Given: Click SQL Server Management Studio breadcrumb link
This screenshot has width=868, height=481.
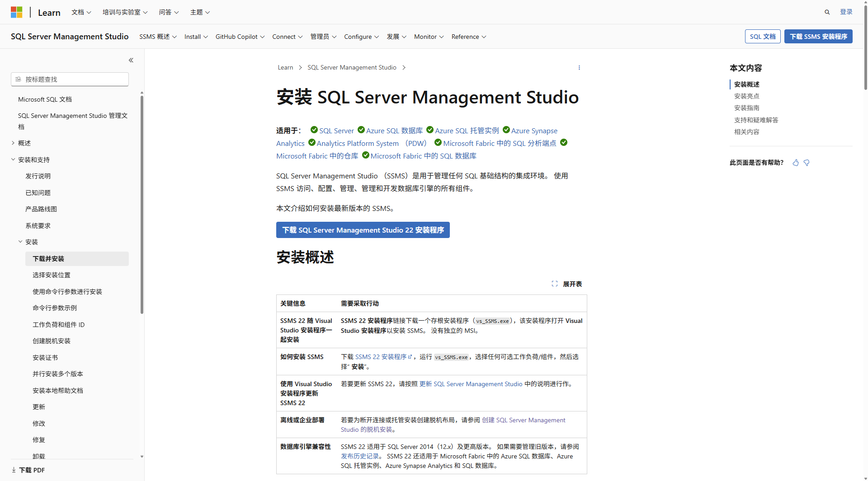Looking at the screenshot, I should [x=352, y=67].
